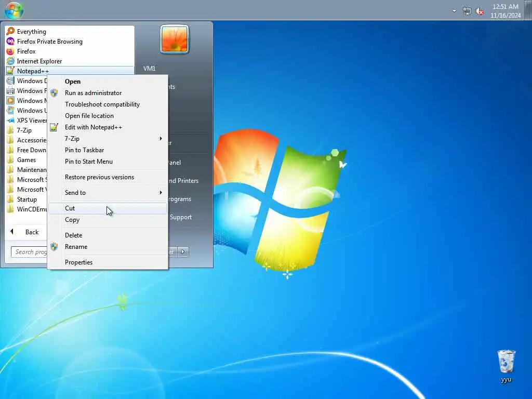Click XPS Viewer icon
The height and width of the screenshot is (399, 532).
(10, 121)
